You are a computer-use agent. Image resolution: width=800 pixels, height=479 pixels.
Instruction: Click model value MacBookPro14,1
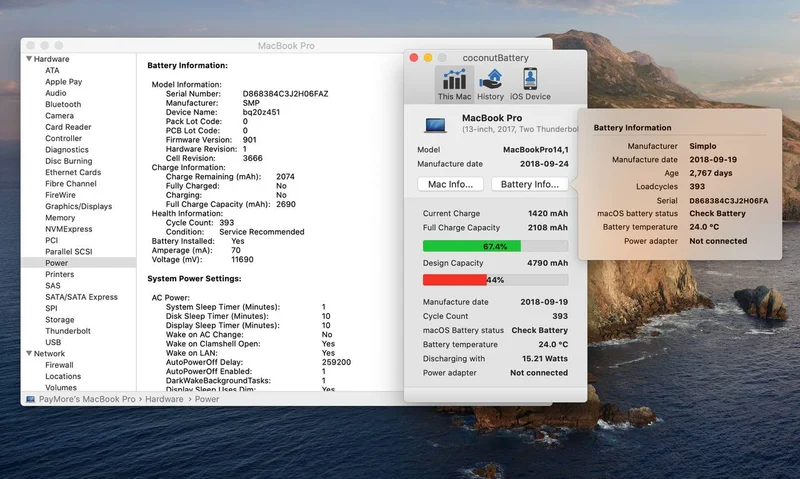point(536,149)
